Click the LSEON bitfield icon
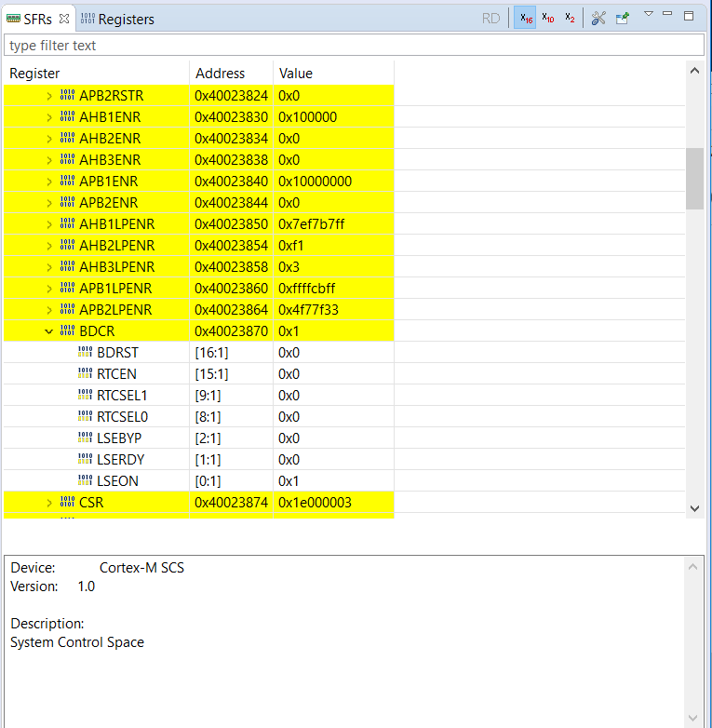Screen dimensions: 712x728 click(x=85, y=480)
